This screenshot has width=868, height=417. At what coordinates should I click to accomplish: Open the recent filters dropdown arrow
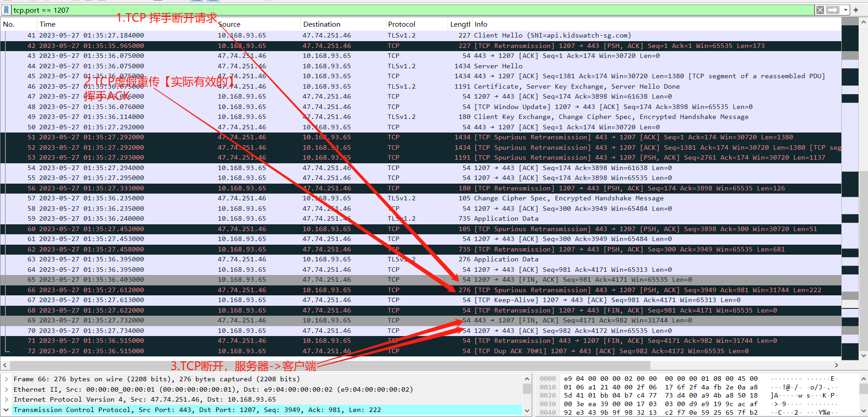[x=845, y=10]
